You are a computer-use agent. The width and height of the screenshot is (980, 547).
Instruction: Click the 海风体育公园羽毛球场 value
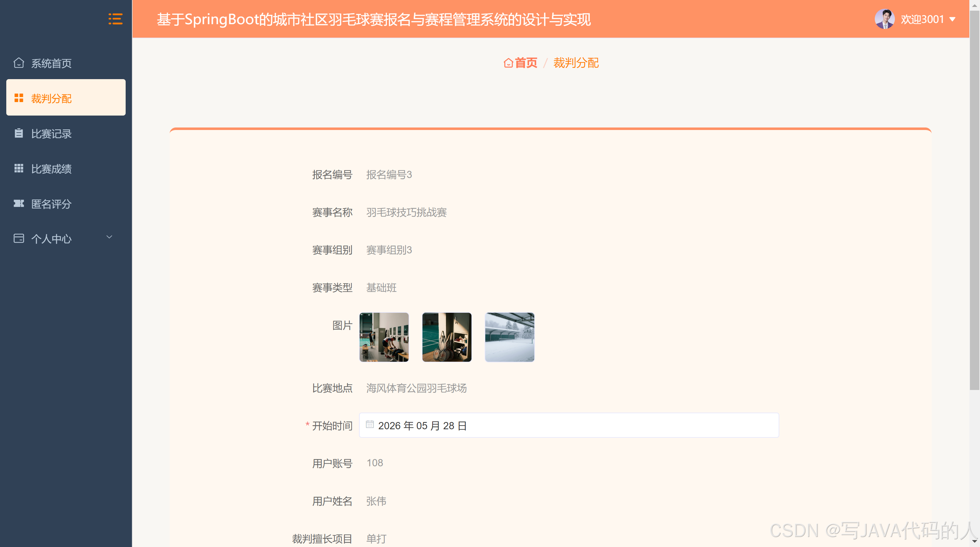(416, 388)
